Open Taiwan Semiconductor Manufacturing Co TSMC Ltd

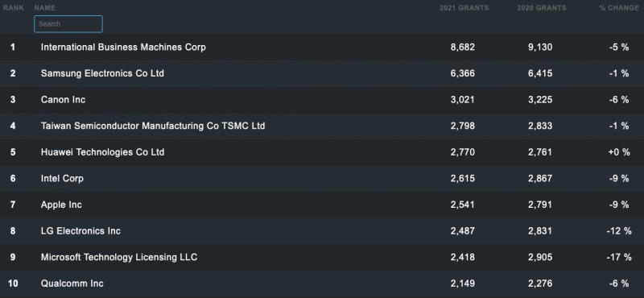coord(153,126)
